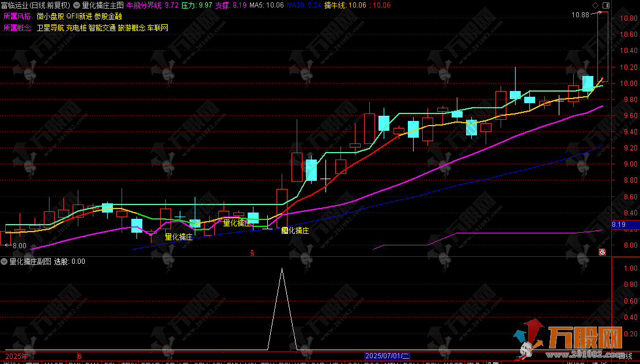The height and width of the screenshot is (364, 640).
Task: Select the 量化擒庄副图 indicator name
Action: coord(30,261)
